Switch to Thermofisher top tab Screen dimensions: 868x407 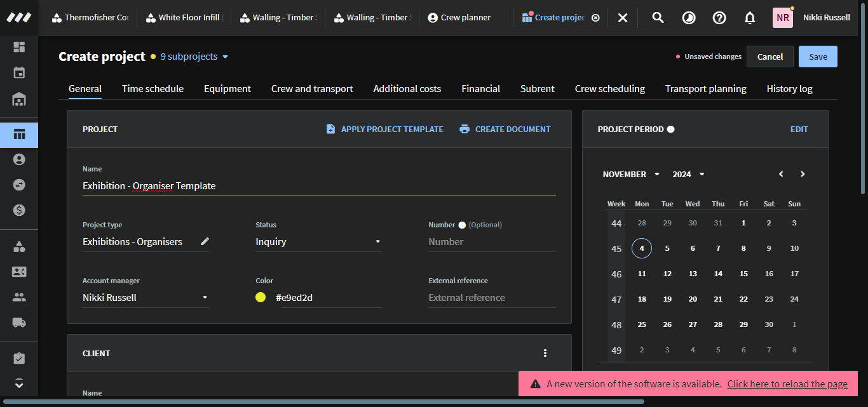point(90,18)
